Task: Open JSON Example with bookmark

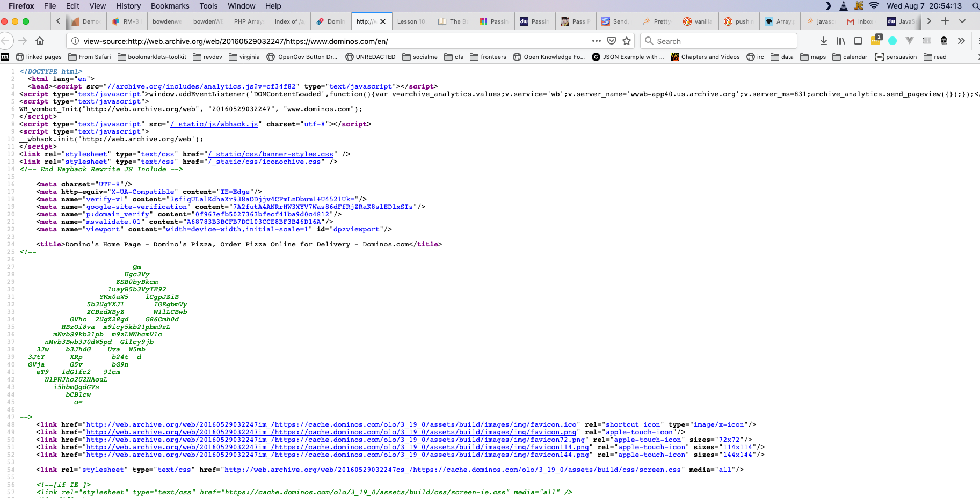Action: (628, 57)
